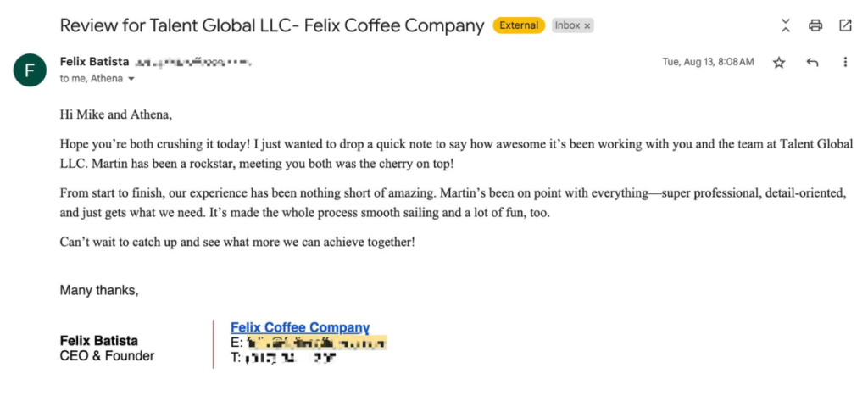This screenshot has width=868, height=396.
Task: Click the email subject line title
Action: pos(271,25)
